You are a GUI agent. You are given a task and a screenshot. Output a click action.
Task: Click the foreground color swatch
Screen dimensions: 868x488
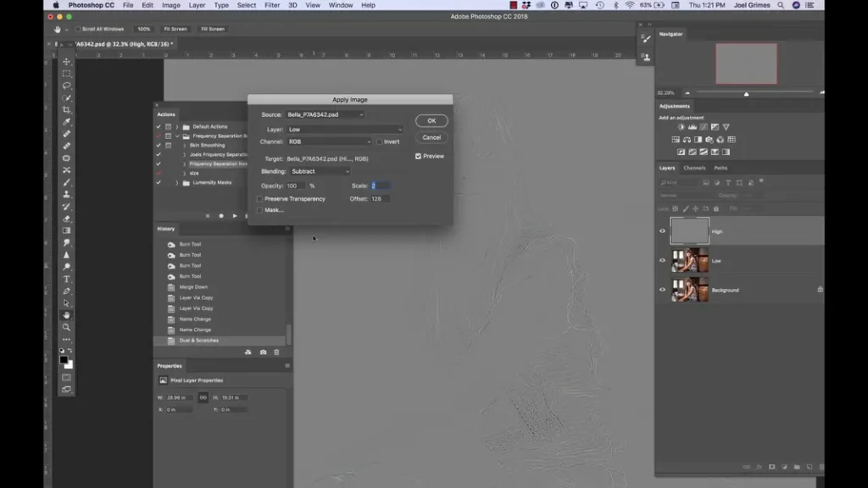(x=64, y=359)
